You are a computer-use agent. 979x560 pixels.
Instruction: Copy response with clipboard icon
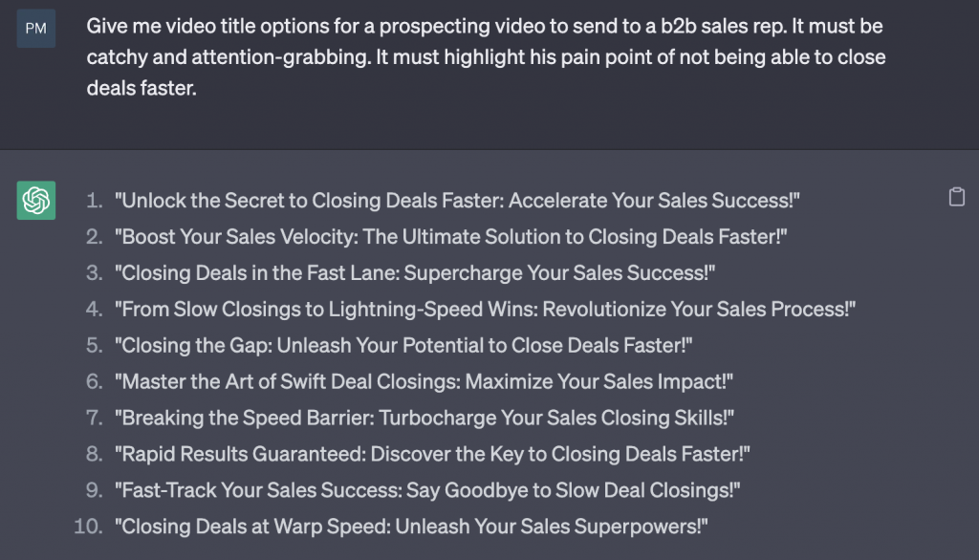tap(956, 197)
